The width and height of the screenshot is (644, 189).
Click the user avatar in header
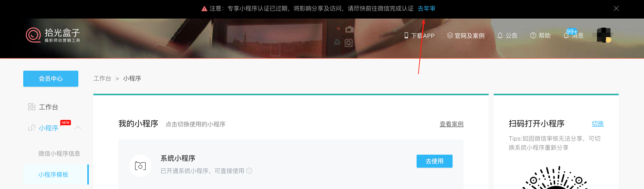tap(604, 35)
